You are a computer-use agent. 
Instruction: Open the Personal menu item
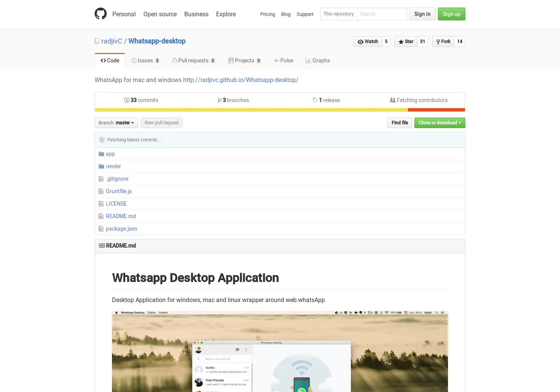(x=124, y=14)
